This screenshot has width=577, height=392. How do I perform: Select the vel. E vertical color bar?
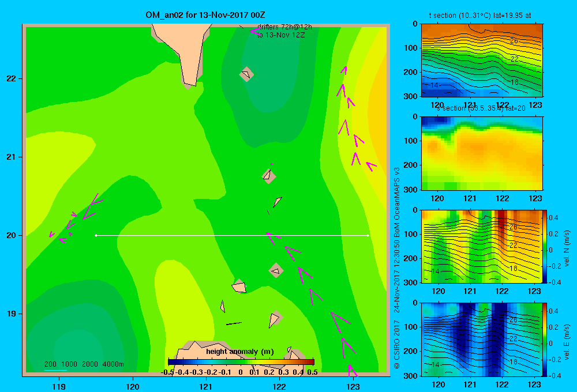[x=545, y=340]
